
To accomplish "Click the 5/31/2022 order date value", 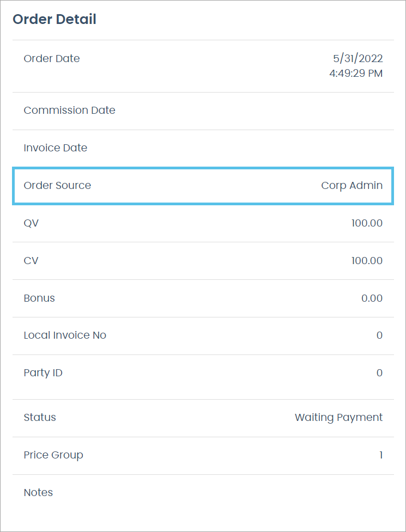I will pos(357,59).
